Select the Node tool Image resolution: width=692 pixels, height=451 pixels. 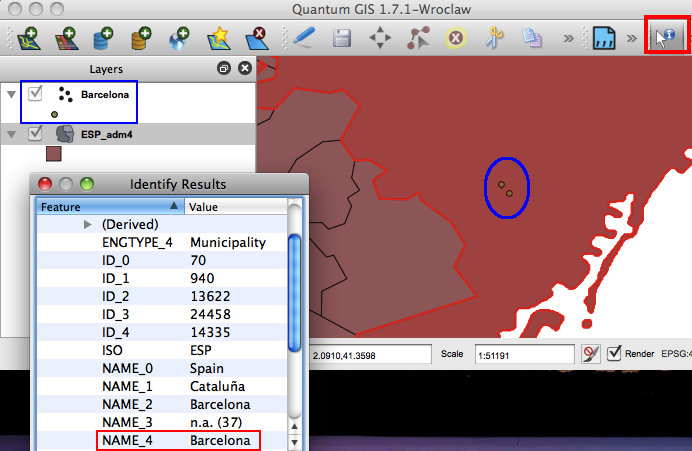tap(418, 38)
